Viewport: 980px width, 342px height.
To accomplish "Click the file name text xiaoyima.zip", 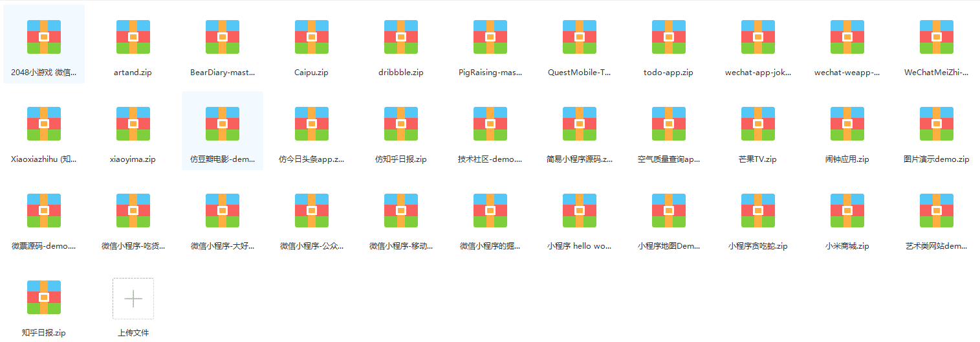I will (x=133, y=159).
